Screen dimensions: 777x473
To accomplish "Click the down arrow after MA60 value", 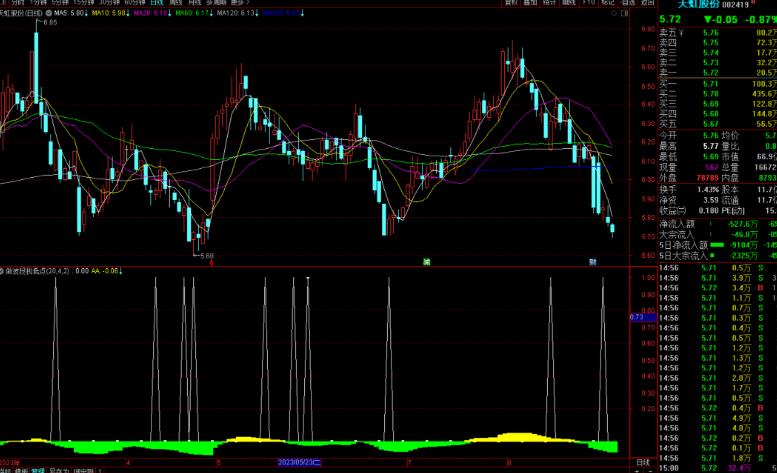I will coord(212,13).
